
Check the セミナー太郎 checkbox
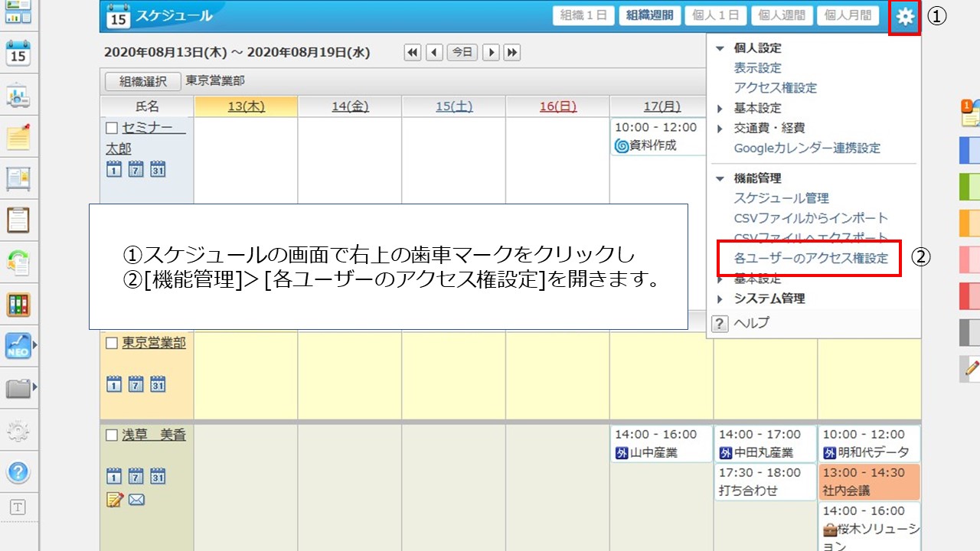click(x=112, y=128)
